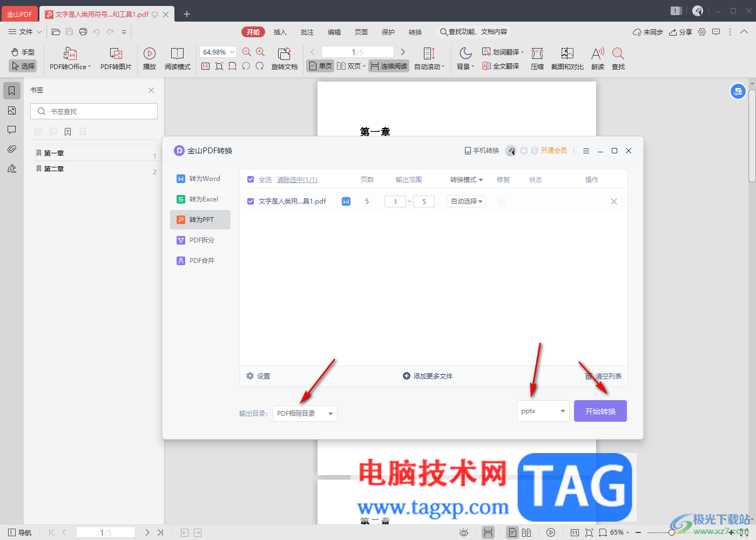
Task: Open 截图和对比 screenshot compare tool
Action: pyautogui.click(x=568, y=58)
